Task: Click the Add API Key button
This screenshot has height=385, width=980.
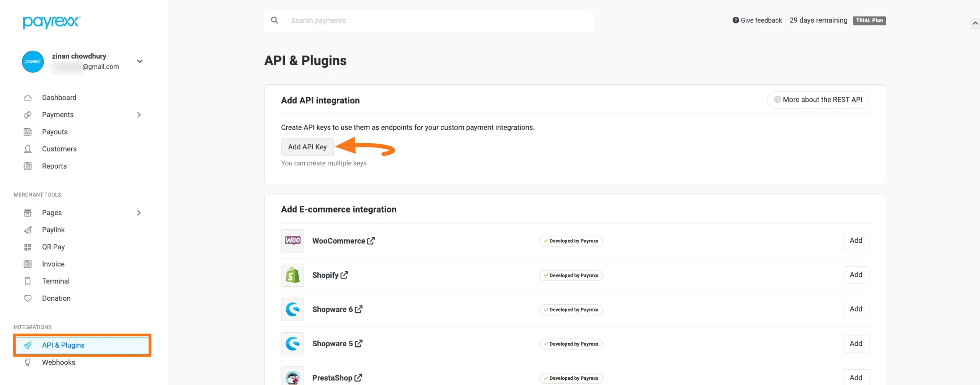Action: pyautogui.click(x=307, y=147)
